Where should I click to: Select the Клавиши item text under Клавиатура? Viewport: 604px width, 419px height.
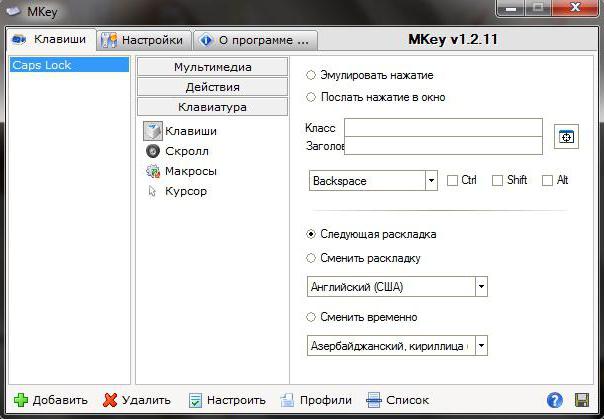191,131
